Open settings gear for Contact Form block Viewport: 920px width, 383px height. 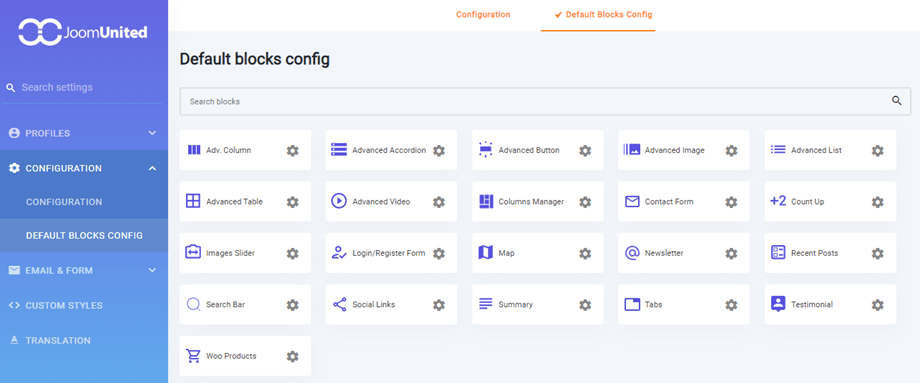pos(731,202)
